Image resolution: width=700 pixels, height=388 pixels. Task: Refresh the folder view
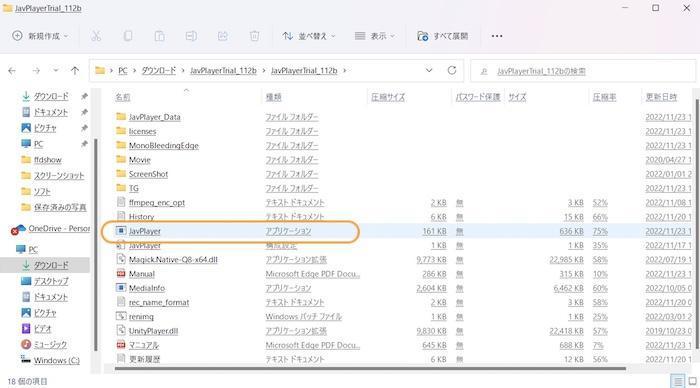point(452,71)
